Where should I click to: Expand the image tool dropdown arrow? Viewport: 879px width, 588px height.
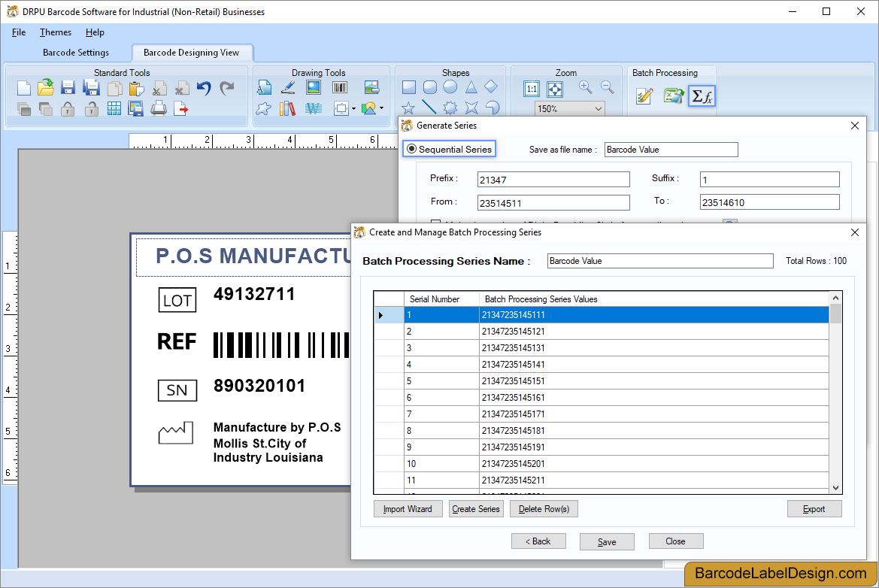[381, 108]
